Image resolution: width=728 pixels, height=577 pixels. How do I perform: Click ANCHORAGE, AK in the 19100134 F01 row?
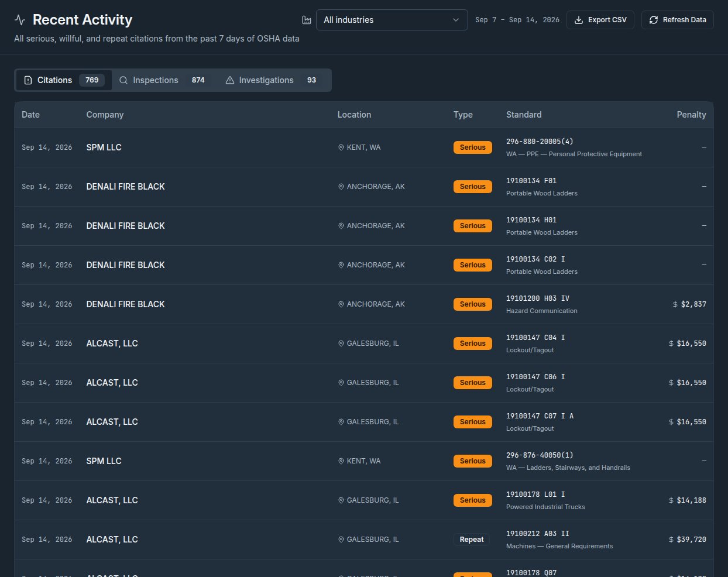pos(376,187)
